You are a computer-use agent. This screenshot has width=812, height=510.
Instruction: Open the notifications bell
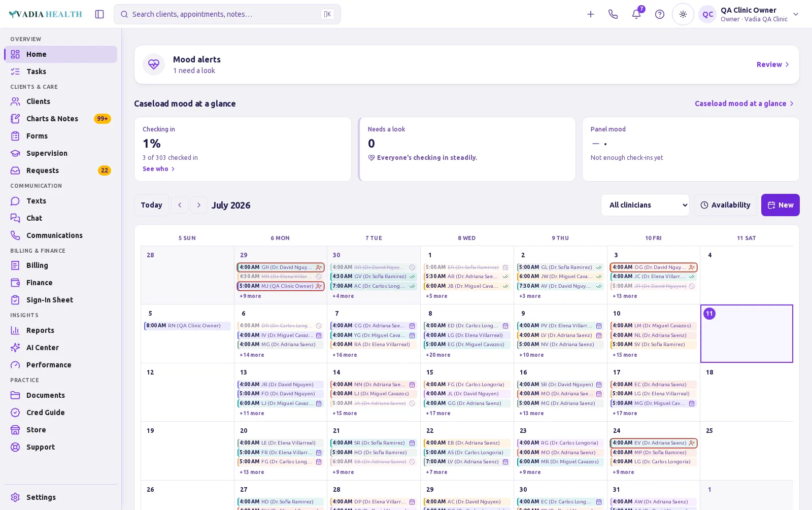tap(636, 14)
